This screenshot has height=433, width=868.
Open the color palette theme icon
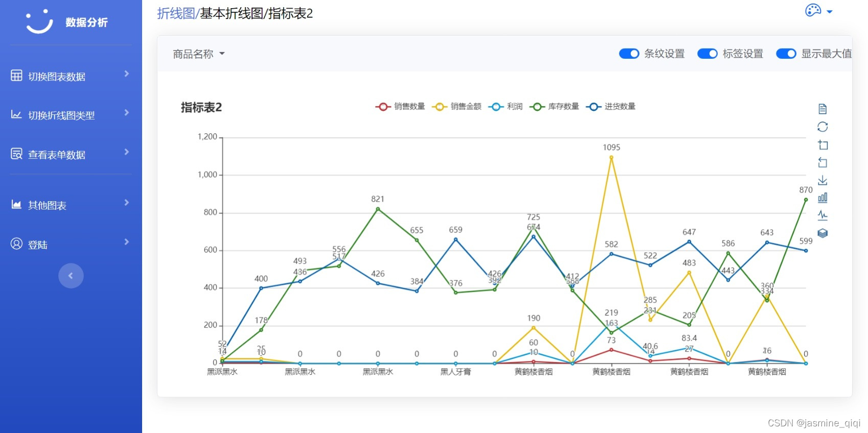click(813, 10)
